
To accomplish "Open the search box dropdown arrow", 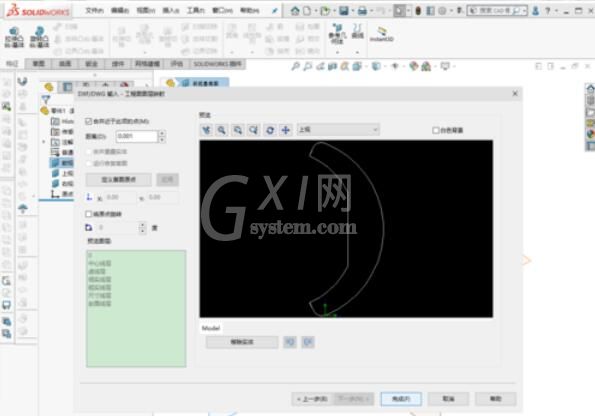I will (524, 11).
